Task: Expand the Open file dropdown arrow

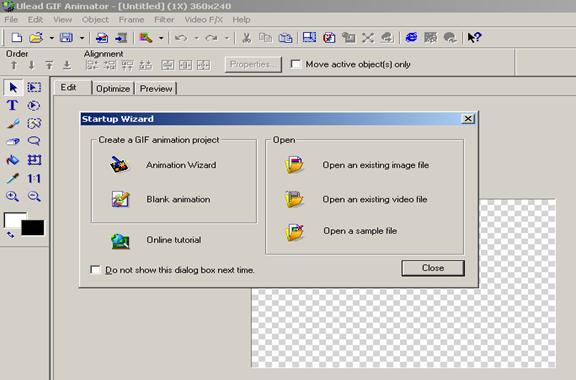Action: click(52, 38)
